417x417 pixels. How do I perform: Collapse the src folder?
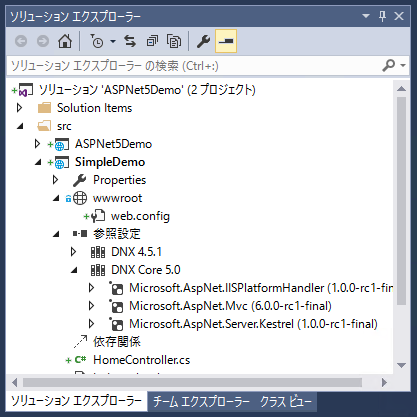pos(20,126)
